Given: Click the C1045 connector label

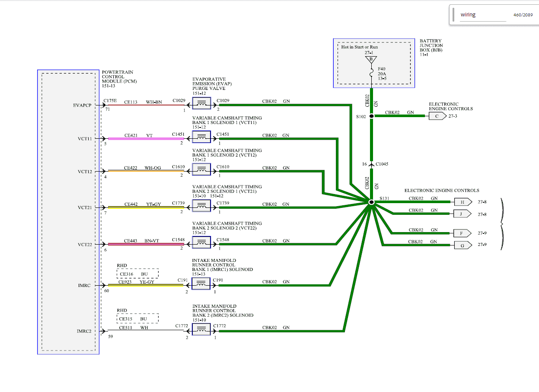Looking at the screenshot, I should click(x=383, y=164).
